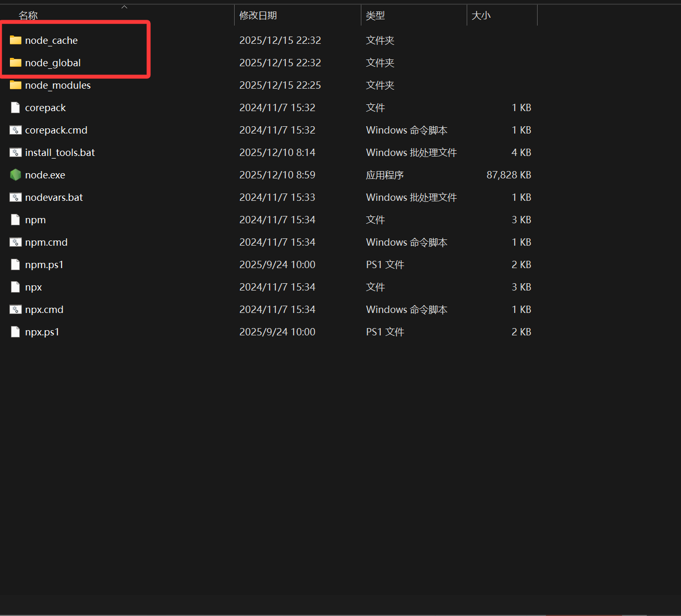681x616 pixels.
Task: Click the PS1 文件 type of npm.ps1
Action: click(x=385, y=264)
